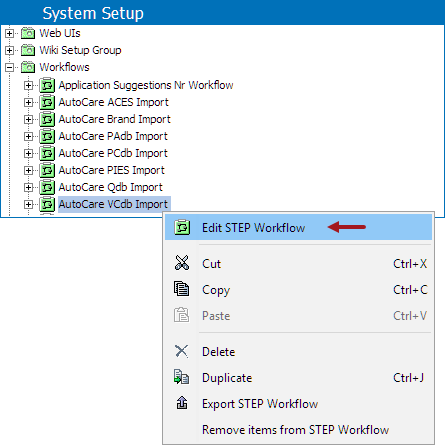Select Edit STEP Workflow menu entry
The width and height of the screenshot is (445, 445).
298,227
